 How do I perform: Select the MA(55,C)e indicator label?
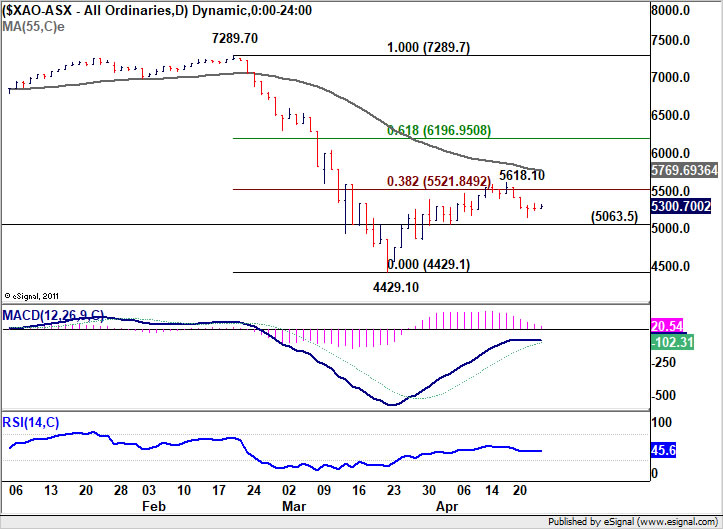coord(33,26)
